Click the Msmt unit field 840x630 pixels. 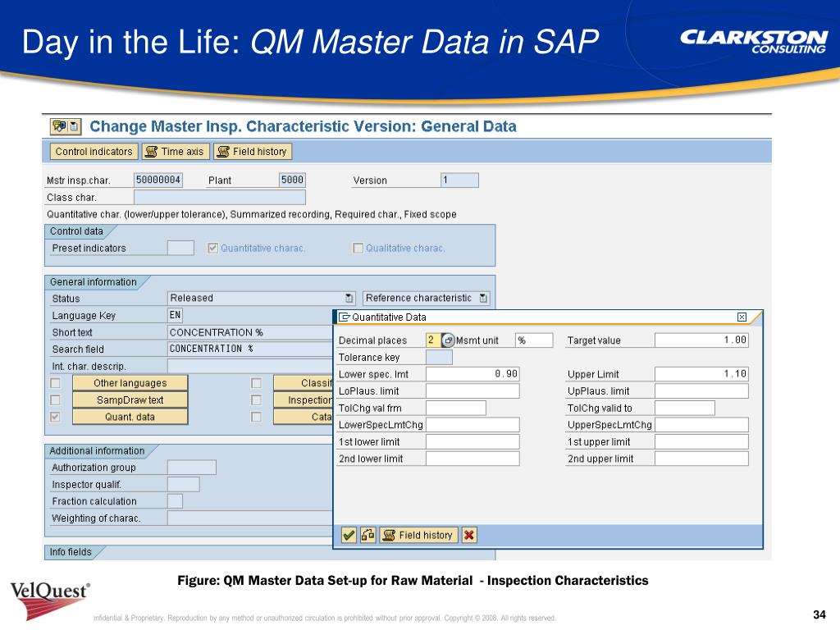pos(534,340)
